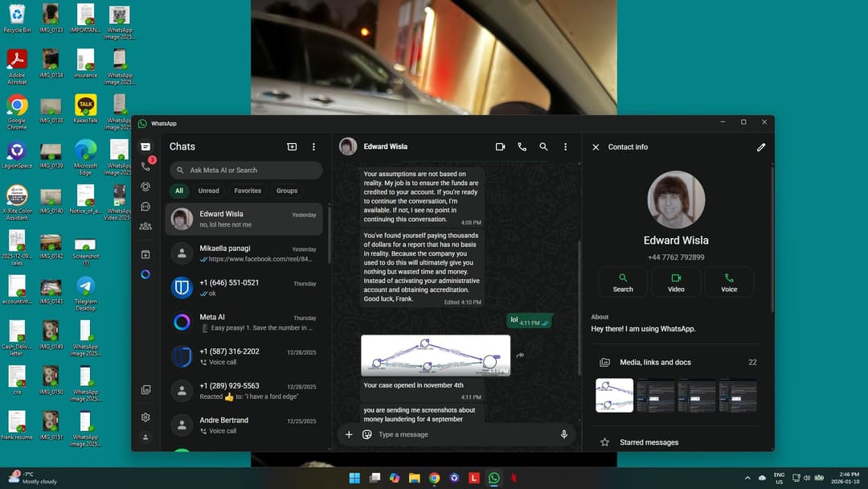The image size is (868, 489).
Task: Open the Andre Bertrand chat
Action: tap(244, 425)
